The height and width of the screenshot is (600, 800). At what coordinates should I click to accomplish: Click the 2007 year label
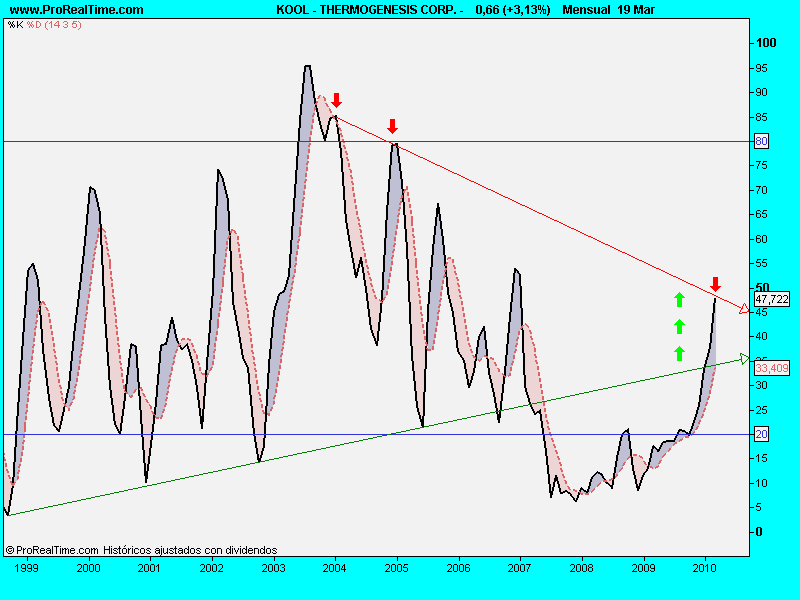point(520,568)
